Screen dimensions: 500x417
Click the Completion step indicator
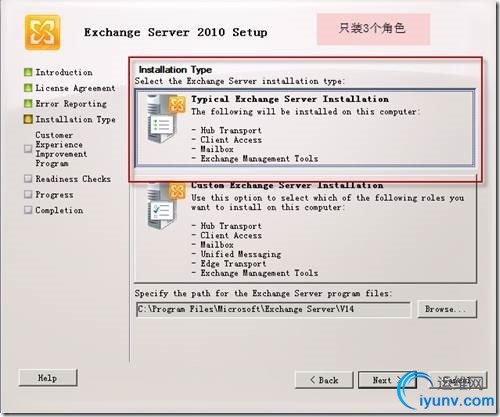28,210
